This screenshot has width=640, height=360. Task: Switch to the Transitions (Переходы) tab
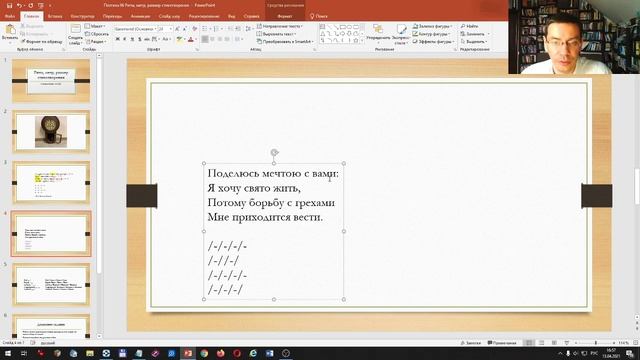click(x=112, y=16)
